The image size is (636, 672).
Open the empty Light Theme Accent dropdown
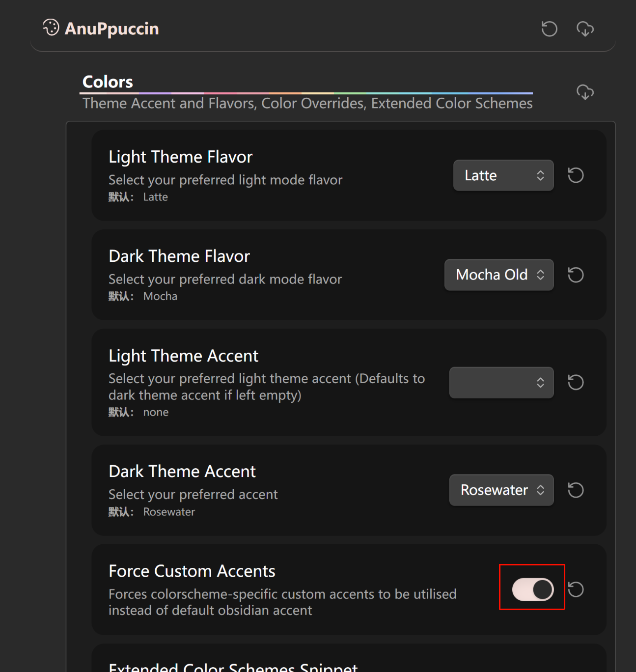click(501, 382)
